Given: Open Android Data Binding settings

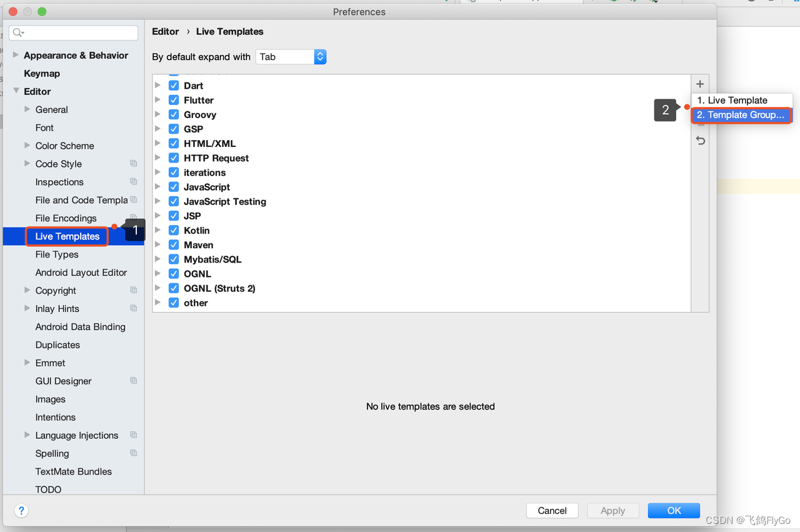Looking at the screenshot, I should click(x=81, y=326).
